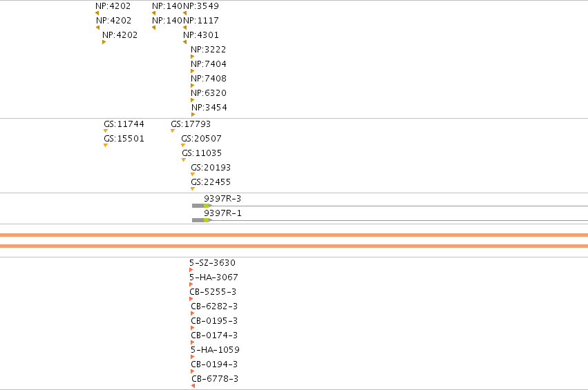Select the GS:11035 label
Viewport: 588px width, 390px height.
[x=202, y=153]
